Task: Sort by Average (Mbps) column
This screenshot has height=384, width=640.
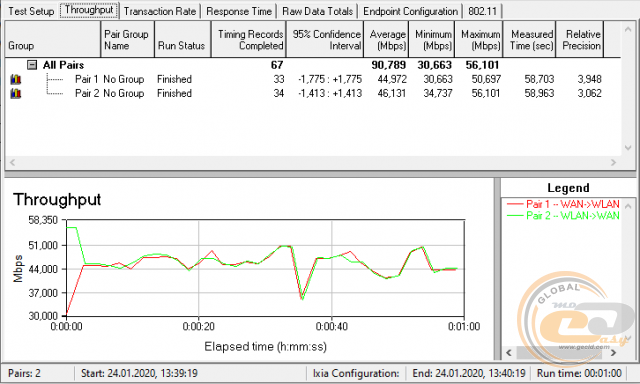Action: click(x=386, y=40)
